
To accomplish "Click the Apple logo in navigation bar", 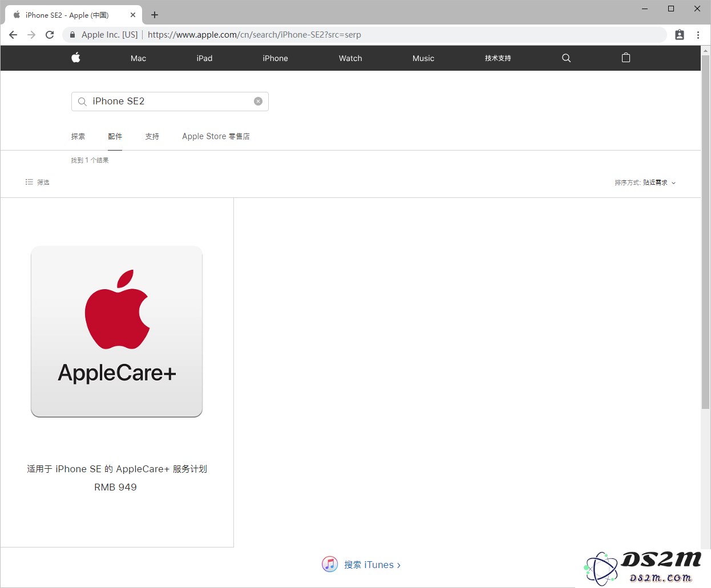I will coord(76,58).
